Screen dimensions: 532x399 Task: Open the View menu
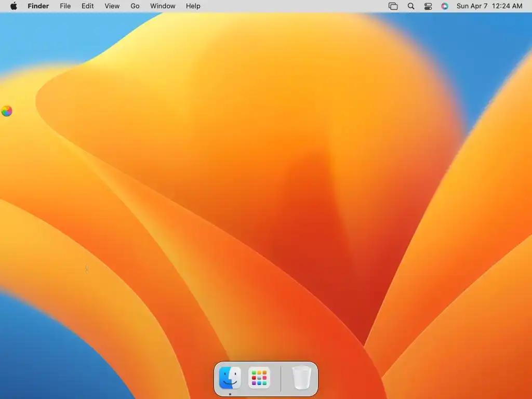tap(112, 6)
